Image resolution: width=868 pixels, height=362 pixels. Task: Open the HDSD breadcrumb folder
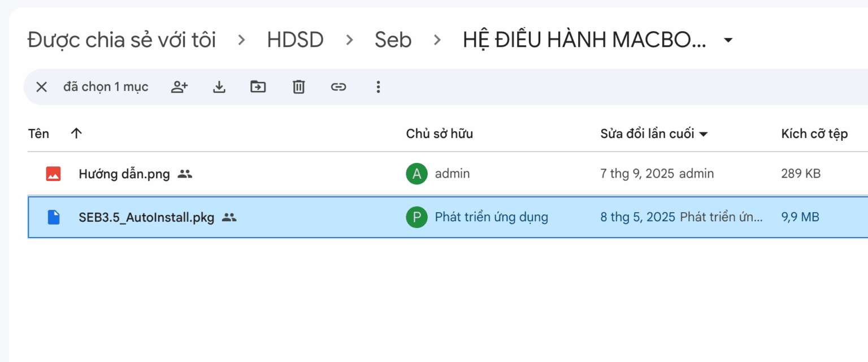point(295,40)
